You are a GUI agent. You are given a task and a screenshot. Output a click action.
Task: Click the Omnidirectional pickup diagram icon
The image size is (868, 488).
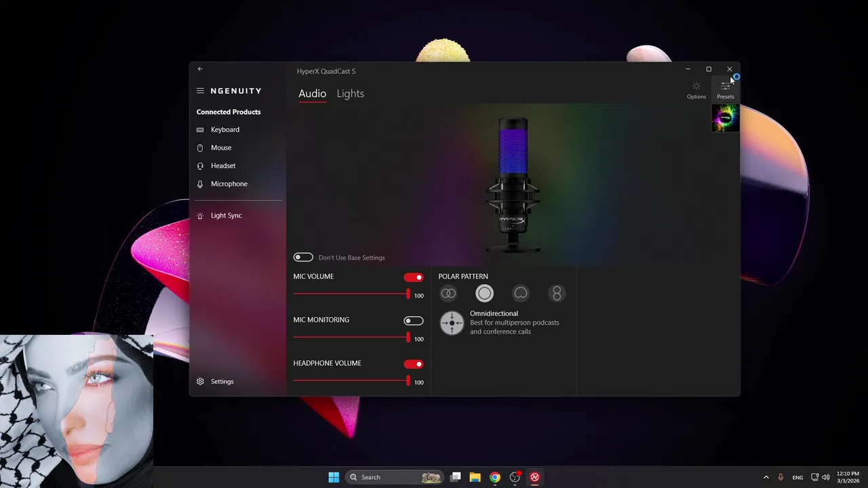(x=452, y=323)
